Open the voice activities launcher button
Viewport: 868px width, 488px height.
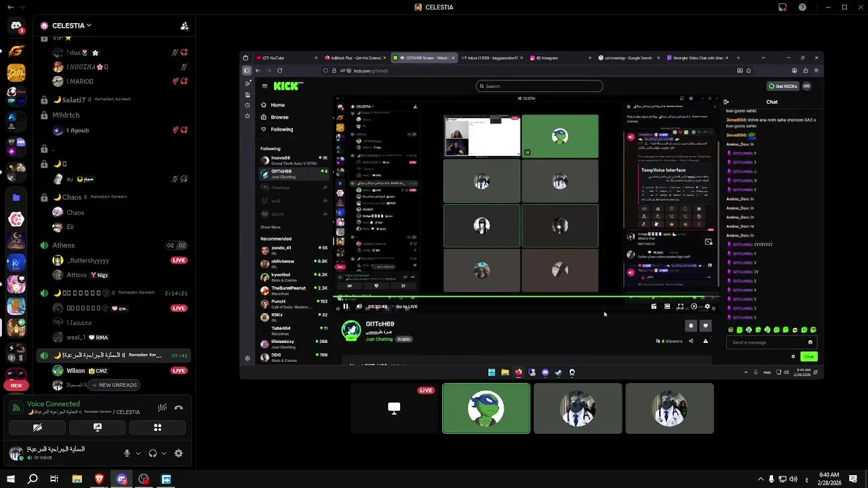point(157,428)
